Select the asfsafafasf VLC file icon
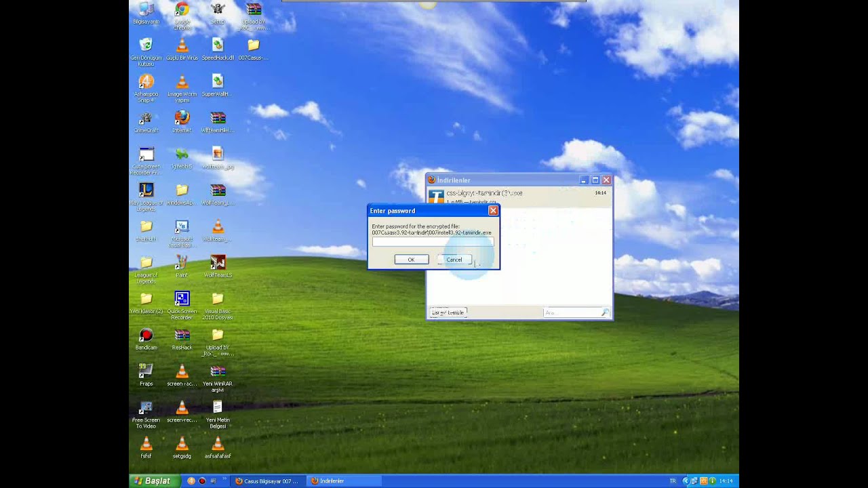Screen dimensions: 868x488 coord(218,448)
